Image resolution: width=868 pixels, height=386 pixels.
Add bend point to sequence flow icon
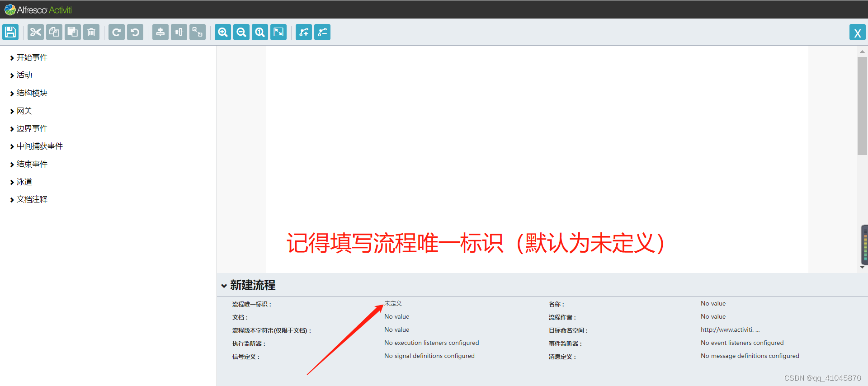304,32
